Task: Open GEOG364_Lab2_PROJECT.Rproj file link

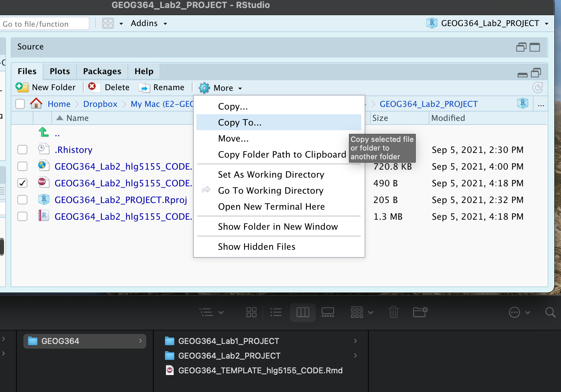Action: point(121,200)
